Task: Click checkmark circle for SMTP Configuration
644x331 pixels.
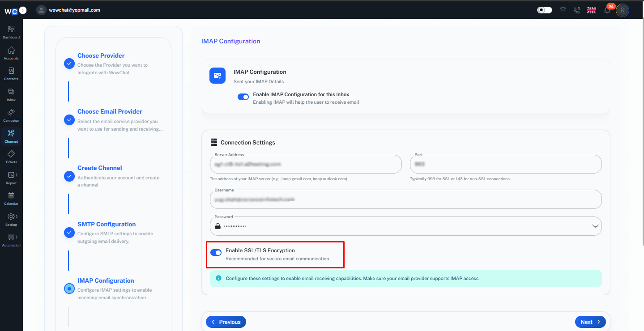Action: [x=69, y=233]
